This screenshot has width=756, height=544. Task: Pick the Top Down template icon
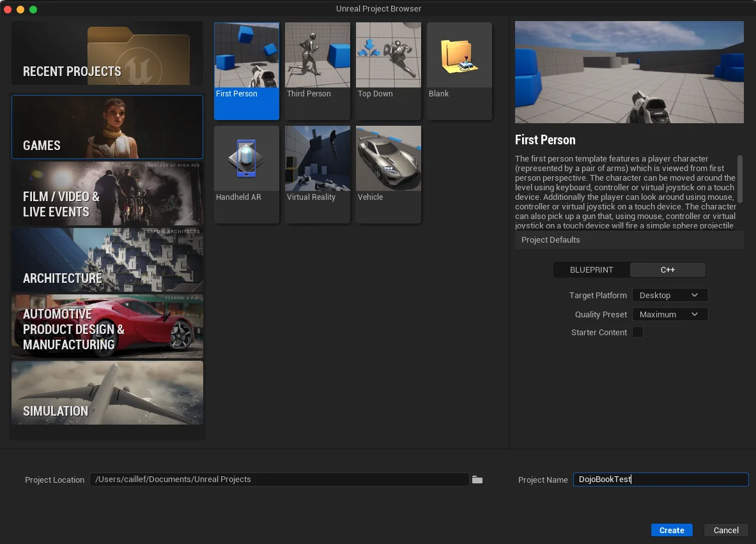pos(389,56)
